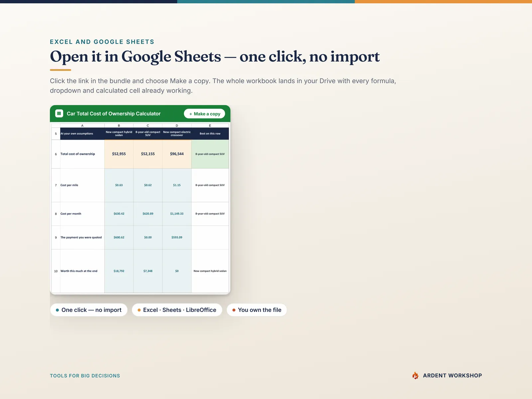Click the $52,155 cell
Viewport: 532px width, 399px height.
pos(148,154)
